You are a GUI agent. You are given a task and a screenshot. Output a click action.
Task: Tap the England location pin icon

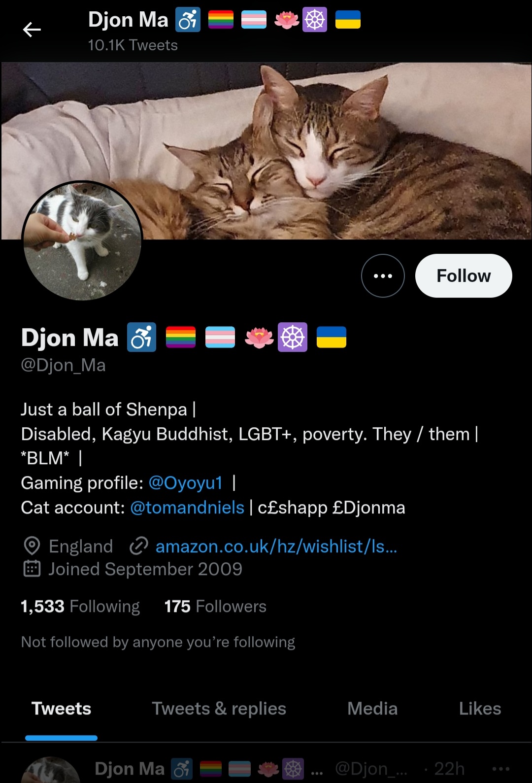click(32, 546)
